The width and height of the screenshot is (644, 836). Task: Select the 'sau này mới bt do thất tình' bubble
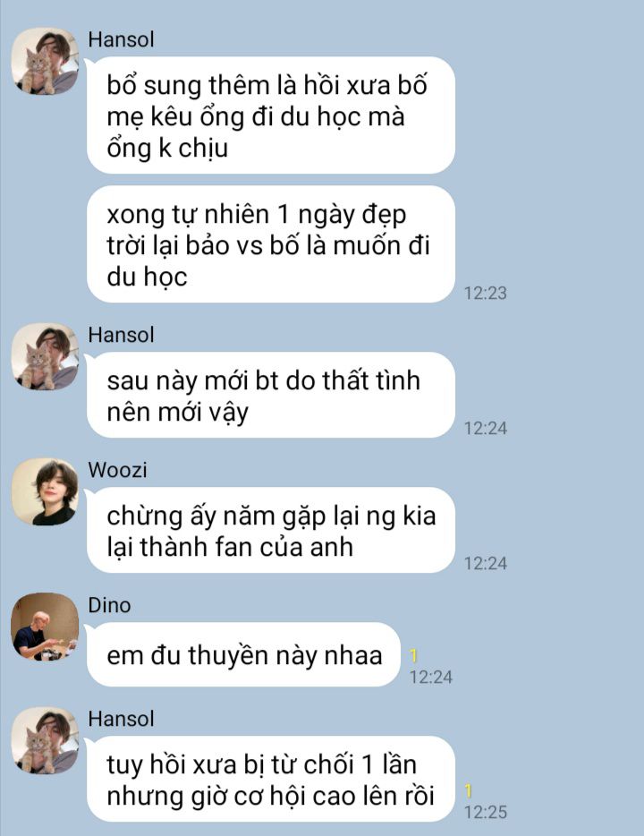(x=271, y=395)
